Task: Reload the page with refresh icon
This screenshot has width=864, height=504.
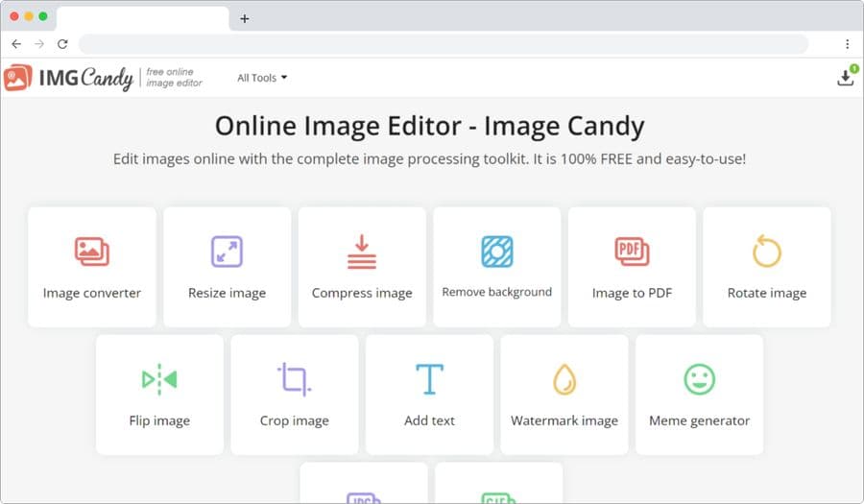Action: point(62,44)
